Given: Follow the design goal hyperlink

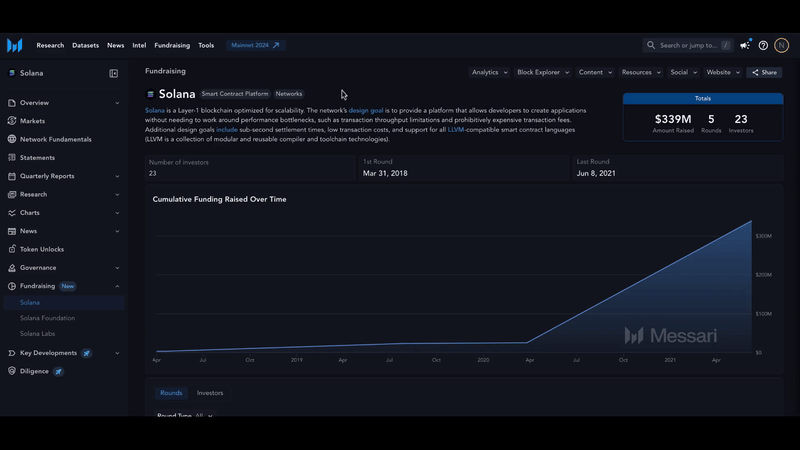Looking at the screenshot, I should tap(366, 110).
